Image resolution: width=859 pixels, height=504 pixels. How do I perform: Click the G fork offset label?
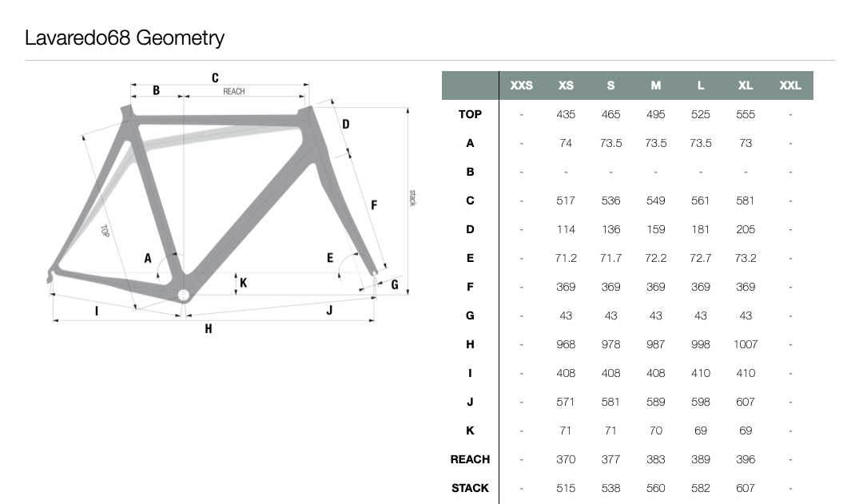pos(395,285)
